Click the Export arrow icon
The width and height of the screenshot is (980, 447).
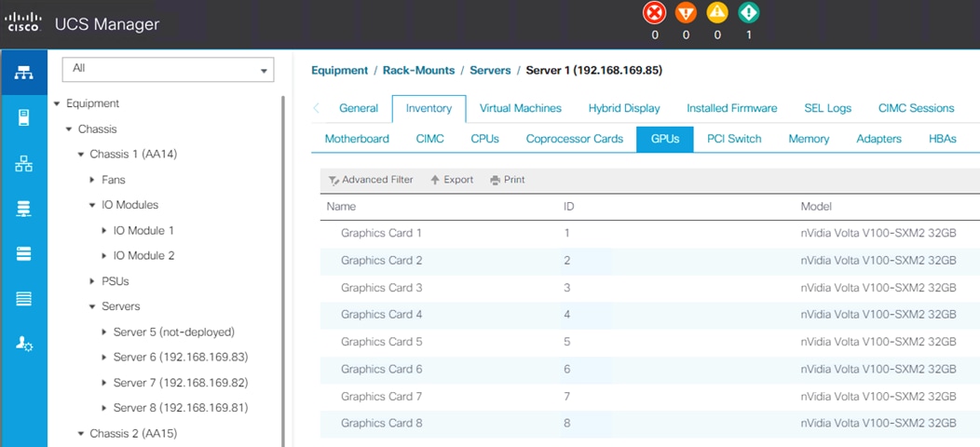(x=435, y=180)
